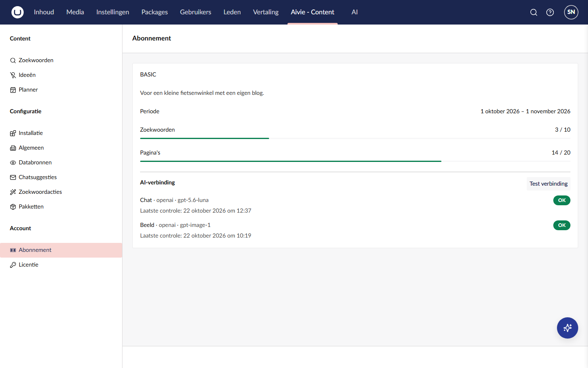588x368 pixels.
Task: Switch to the Instellingen section
Action: 113,12
